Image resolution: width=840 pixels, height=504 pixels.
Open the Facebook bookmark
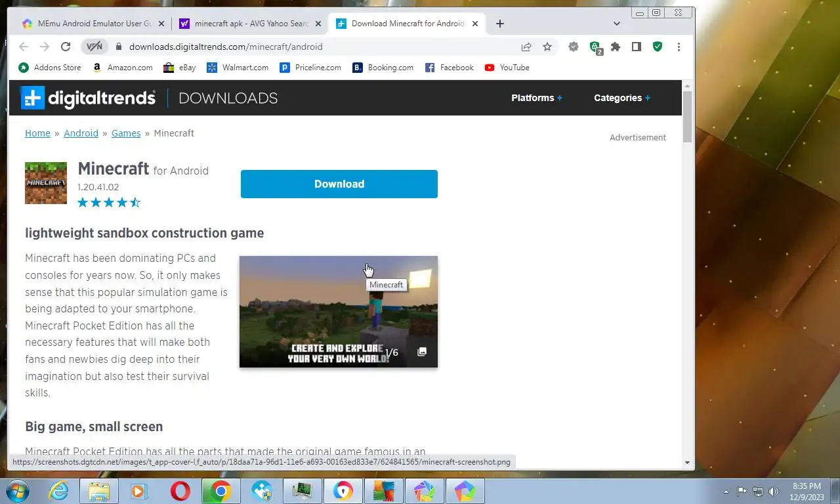[450, 68]
